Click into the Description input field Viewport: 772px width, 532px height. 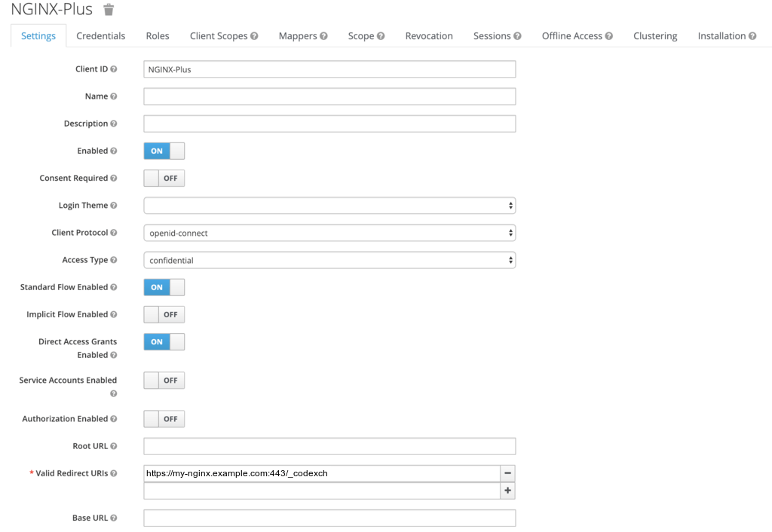pyautogui.click(x=329, y=124)
